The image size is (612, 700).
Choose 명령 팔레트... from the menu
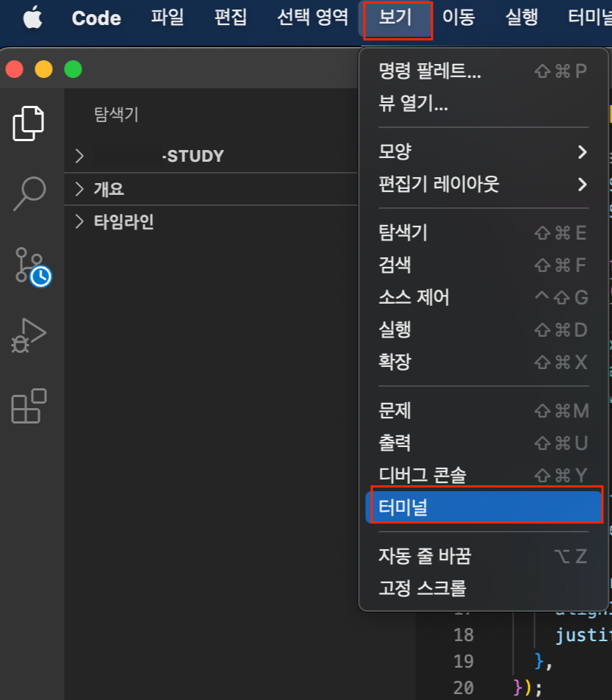pos(483,71)
